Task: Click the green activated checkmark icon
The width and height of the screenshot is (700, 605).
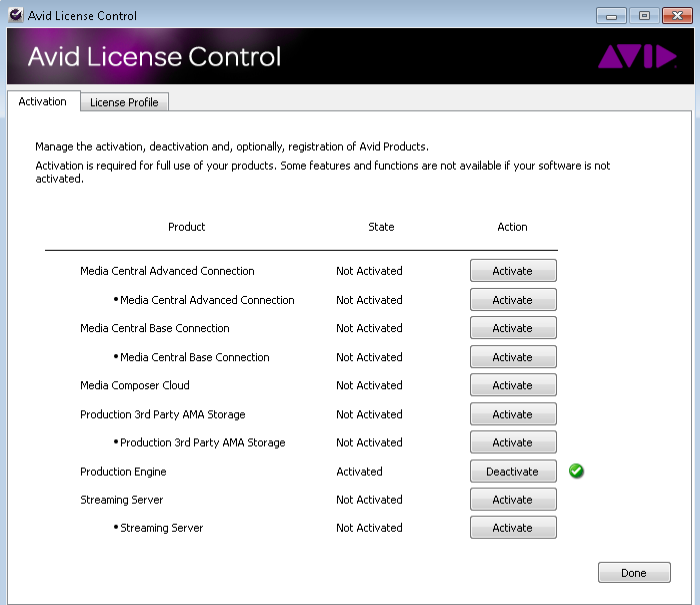Action: (x=576, y=471)
